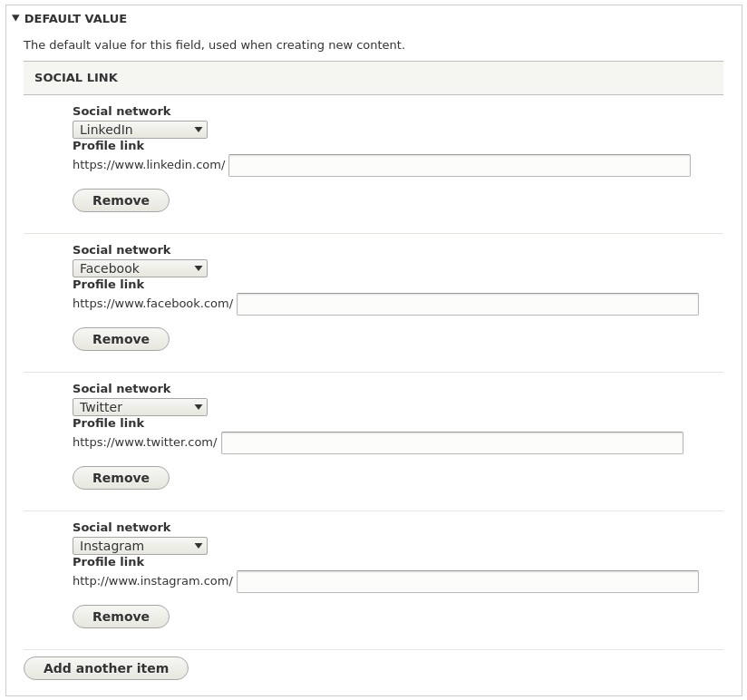Open the Facebook social network dropdown
This screenshot has width=747, height=700.
tap(140, 268)
